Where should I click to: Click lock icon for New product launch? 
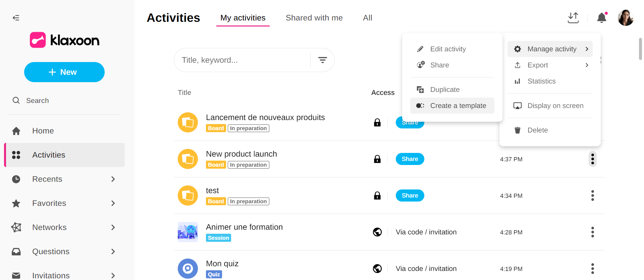click(377, 159)
